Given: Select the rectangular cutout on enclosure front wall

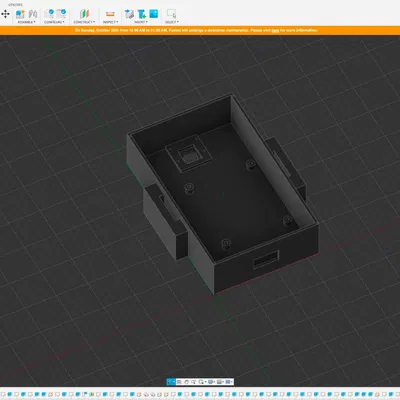Looking at the screenshot, I should [266, 259].
